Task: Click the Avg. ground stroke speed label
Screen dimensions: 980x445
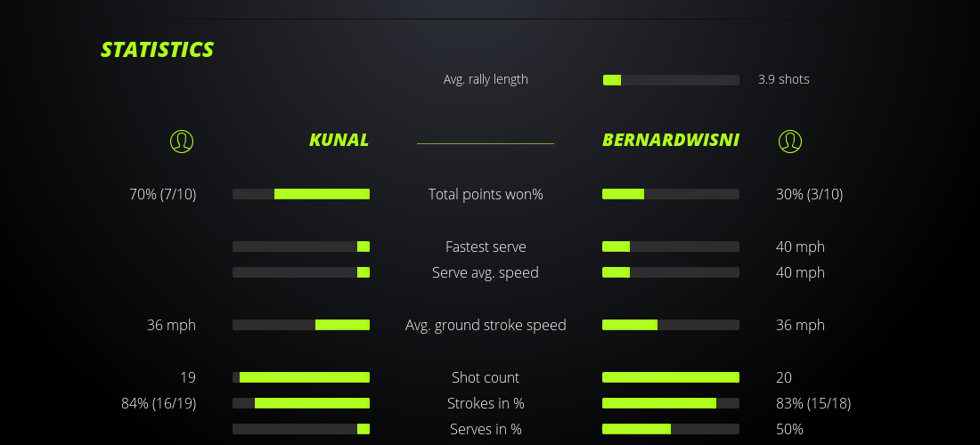Action: pyautogui.click(x=486, y=325)
